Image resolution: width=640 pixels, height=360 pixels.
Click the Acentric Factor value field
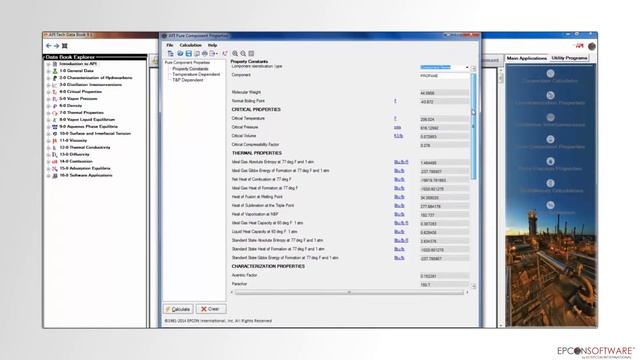click(444, 276)
